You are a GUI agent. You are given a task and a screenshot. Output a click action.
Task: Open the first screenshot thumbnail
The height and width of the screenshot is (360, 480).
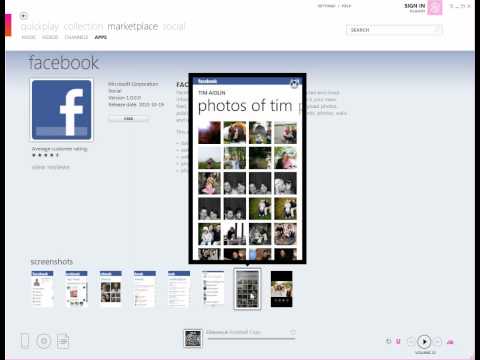pyautogui.click(x=42, y=289)
